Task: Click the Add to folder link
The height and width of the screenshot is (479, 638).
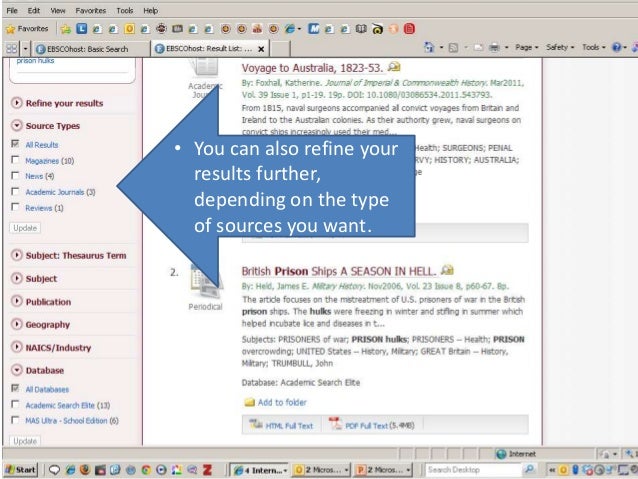Action: pos(282,402)
